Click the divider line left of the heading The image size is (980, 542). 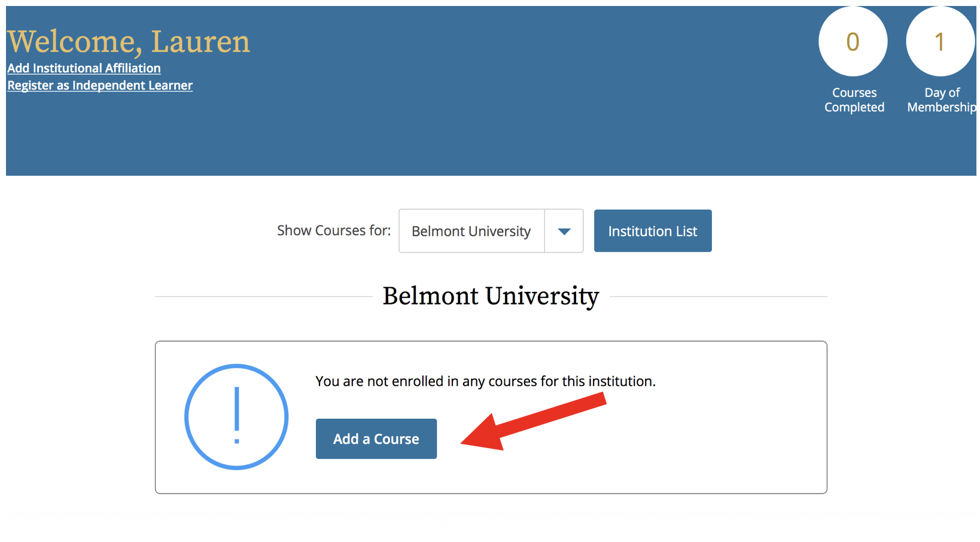(263, 297)
